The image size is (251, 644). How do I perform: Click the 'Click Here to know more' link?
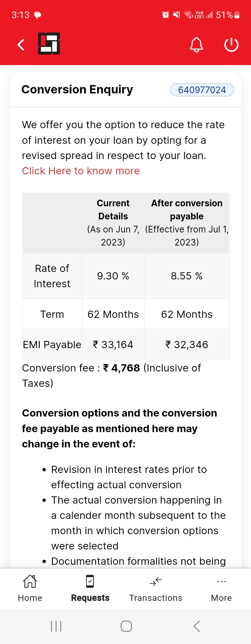[81, 171]
